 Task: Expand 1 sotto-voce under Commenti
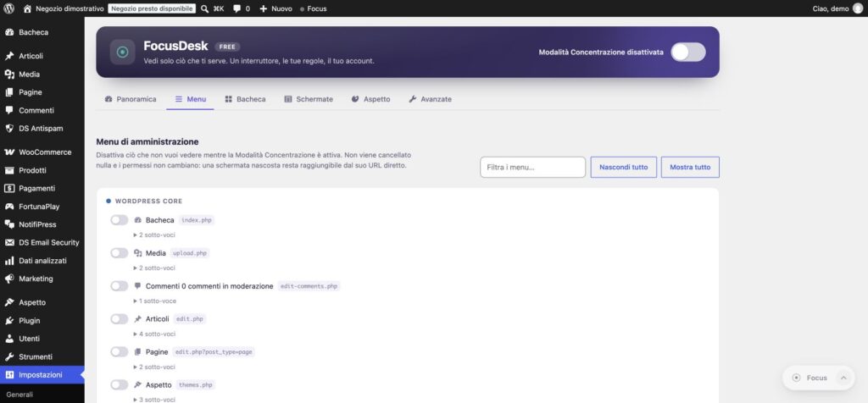[154, 301]
